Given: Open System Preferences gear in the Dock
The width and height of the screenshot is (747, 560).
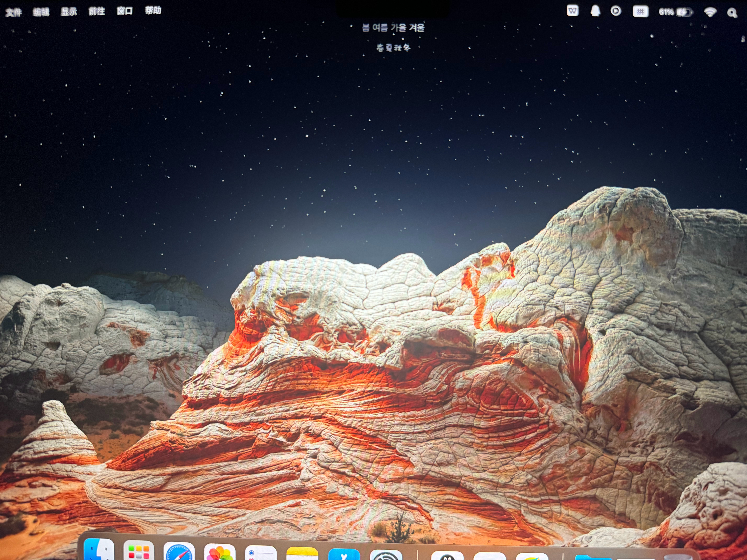Looking at the screenshot, I should click(386, 555).
